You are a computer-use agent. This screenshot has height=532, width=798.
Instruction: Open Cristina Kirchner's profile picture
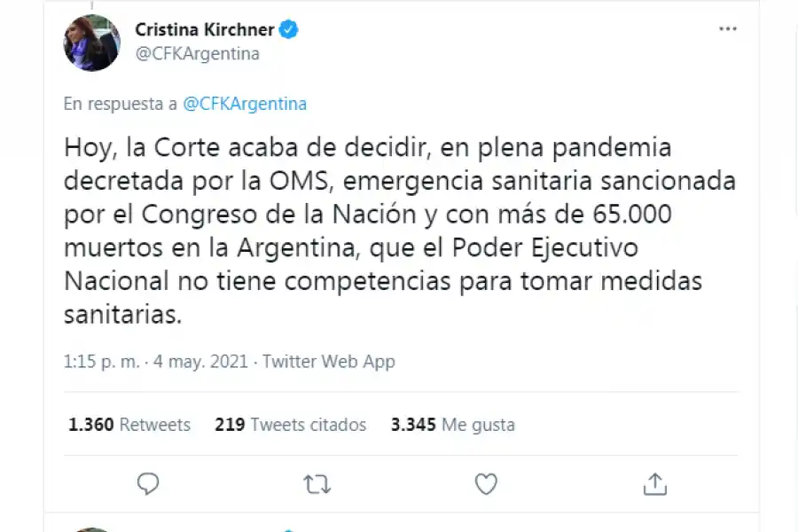point(91,43)
